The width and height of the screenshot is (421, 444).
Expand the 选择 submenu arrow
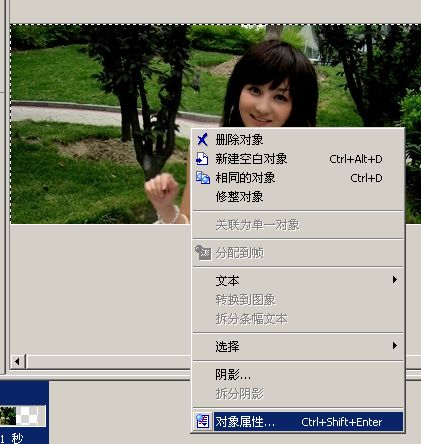pos(395,346)
